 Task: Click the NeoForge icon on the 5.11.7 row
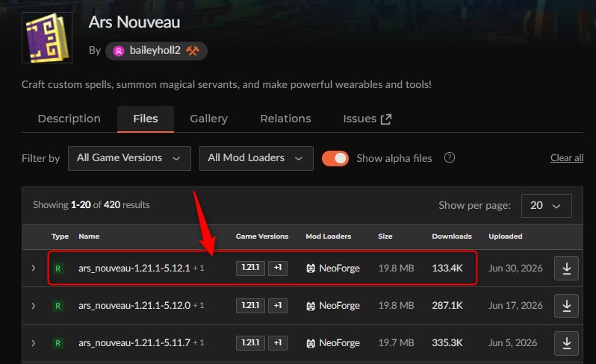pyautogui.click(x=311, y=344)
